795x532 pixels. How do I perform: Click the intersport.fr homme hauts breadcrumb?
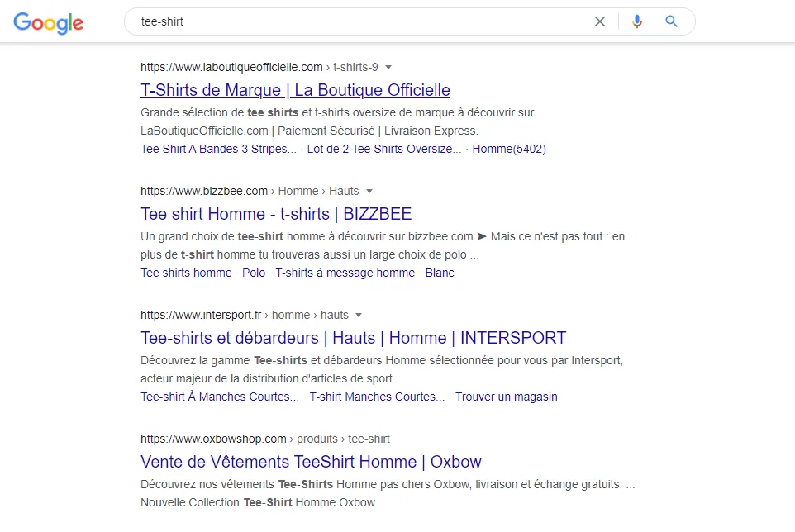pos(245,315)
